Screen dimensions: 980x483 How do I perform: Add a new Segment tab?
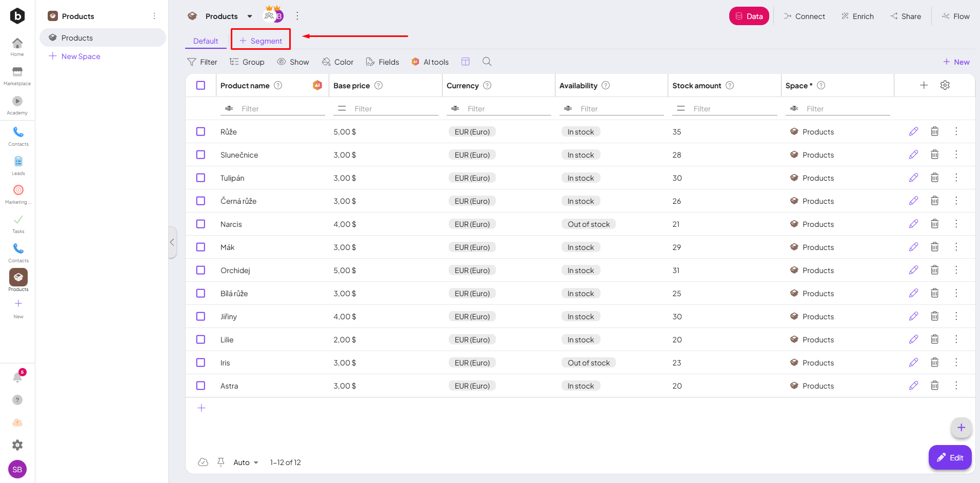point(261,41)
